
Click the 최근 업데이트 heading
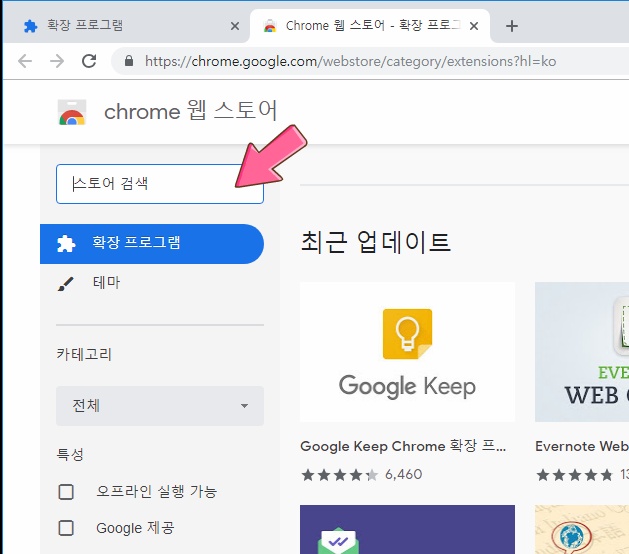pos(375,242)
